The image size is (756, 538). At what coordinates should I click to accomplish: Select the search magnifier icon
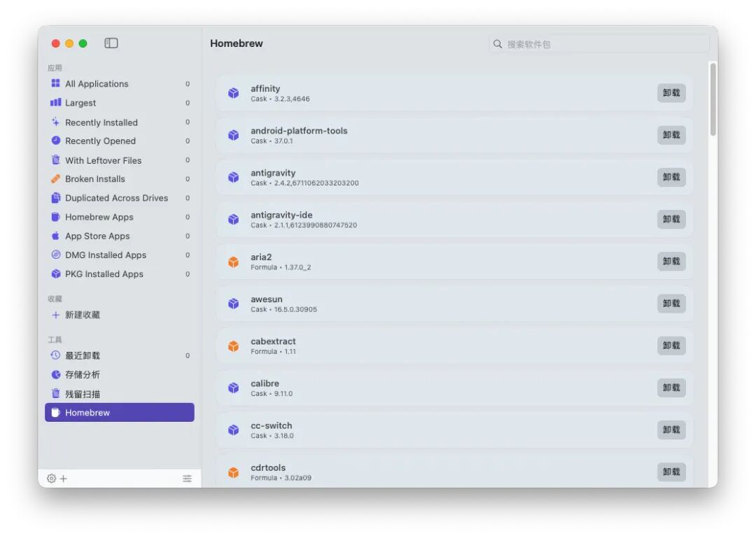[498, 44]
